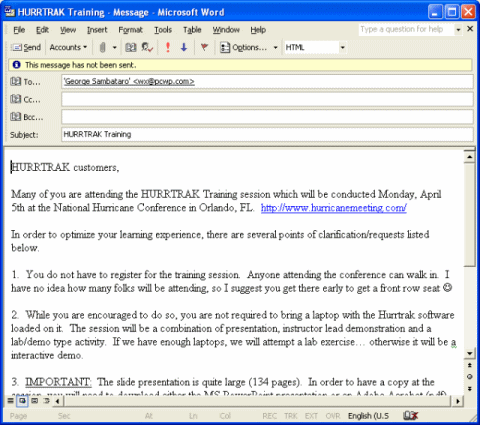Flag the message with the red flag
Image resolution: width=480 pixels, height=425 pixels.
click(x=204, y=48)
